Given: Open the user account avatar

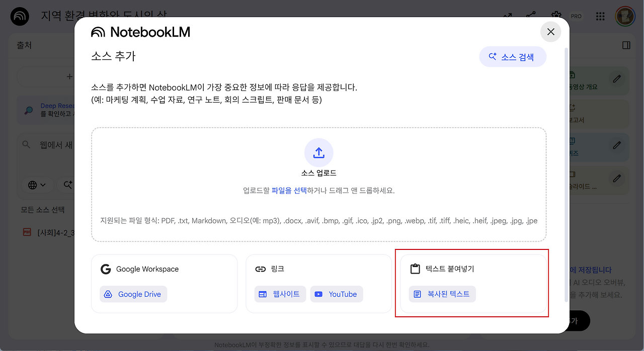Looking at the screenshot, I should click(x=625, y=16).
